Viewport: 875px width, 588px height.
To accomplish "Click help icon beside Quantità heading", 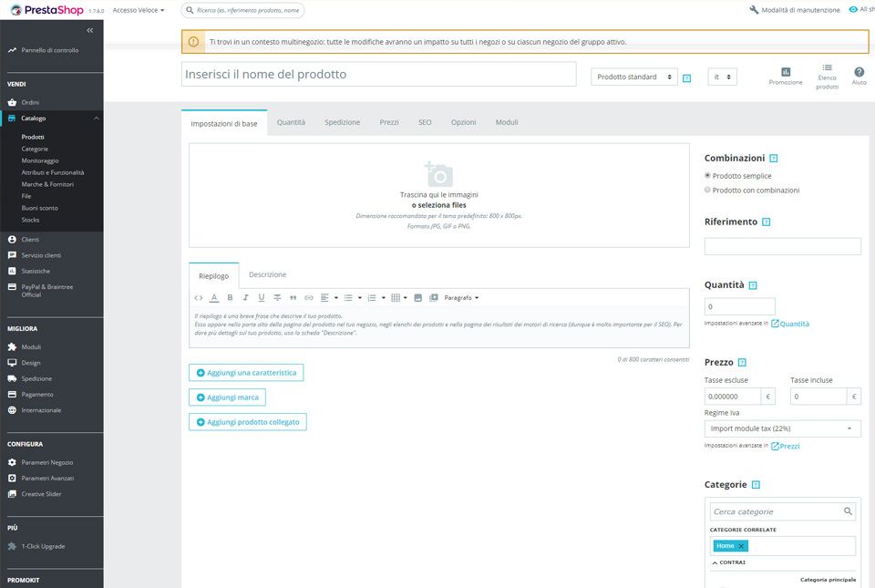I will (x=753, y=285).
